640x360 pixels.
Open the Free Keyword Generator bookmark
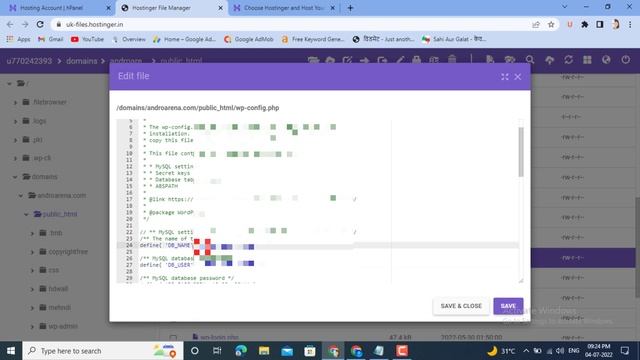[x=313, y=39]
